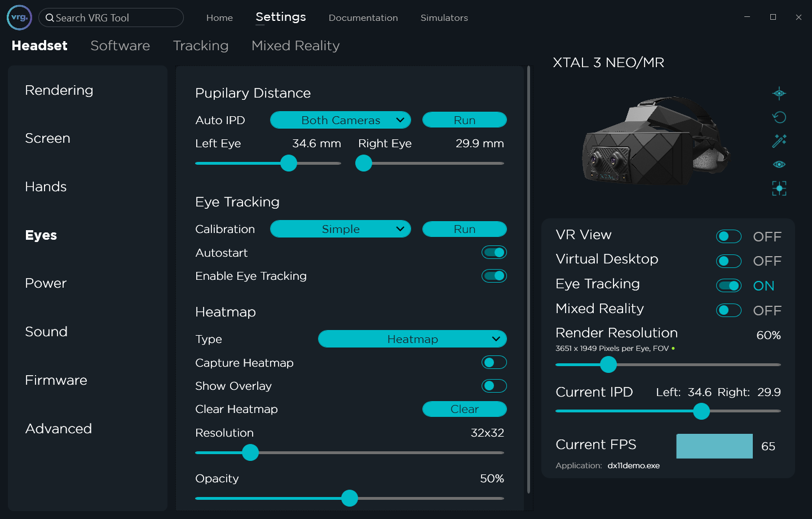812x519 pixels.
Task: Click the headset center/recenter crosshair icon
Action: tap(779, 93)
